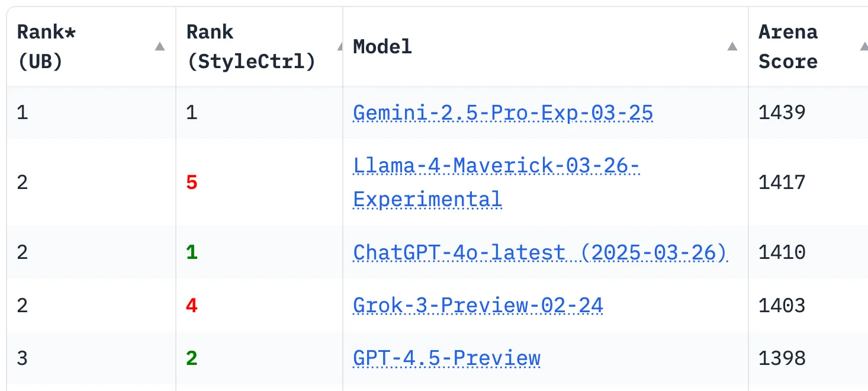Open Llama-4-Maverick-03-26-Experimental link

click(496, 182)
